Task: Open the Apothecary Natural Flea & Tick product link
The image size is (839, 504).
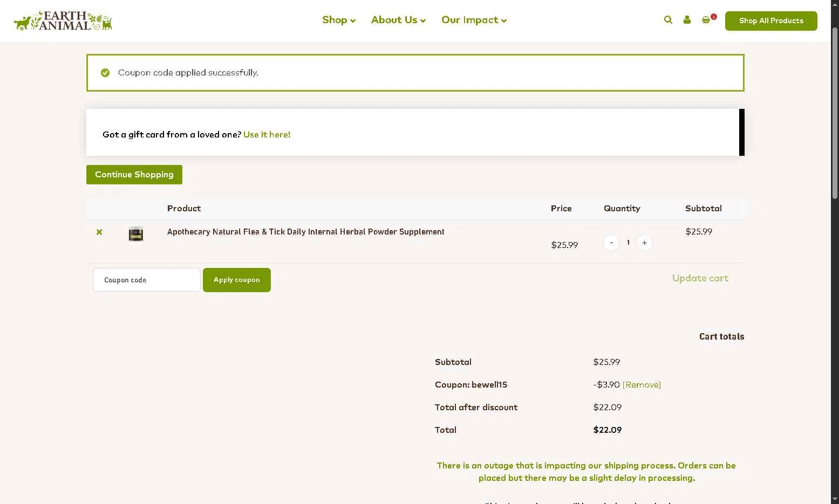Action: pos(306,232)
